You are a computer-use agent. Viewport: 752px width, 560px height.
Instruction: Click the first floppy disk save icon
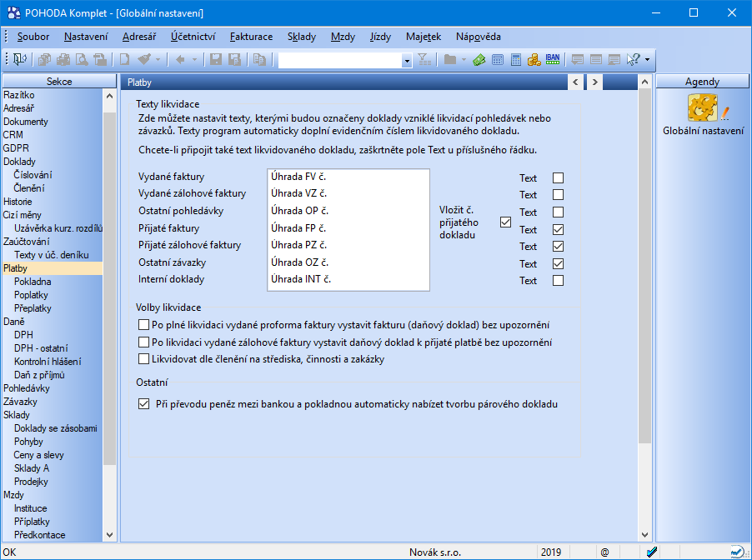[x=216, y=59]
